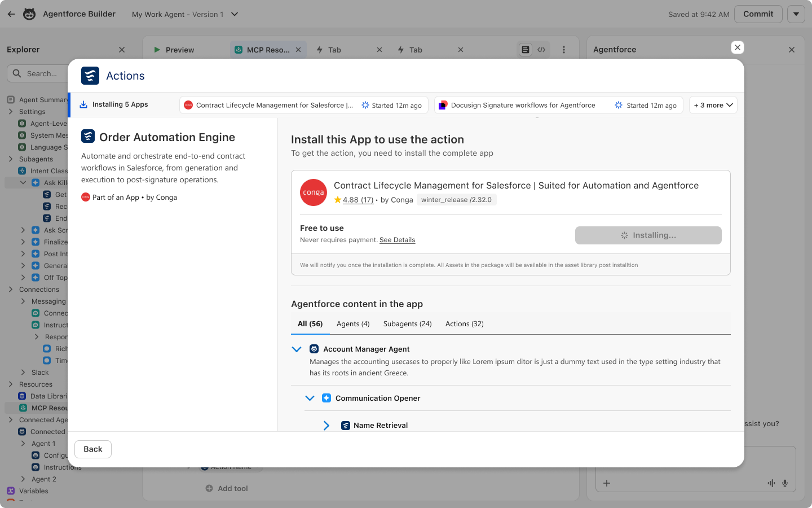The image size is (812, 508).
Task: Click the Agentforce Builder astro logo
Action: [x=29, y=14]
